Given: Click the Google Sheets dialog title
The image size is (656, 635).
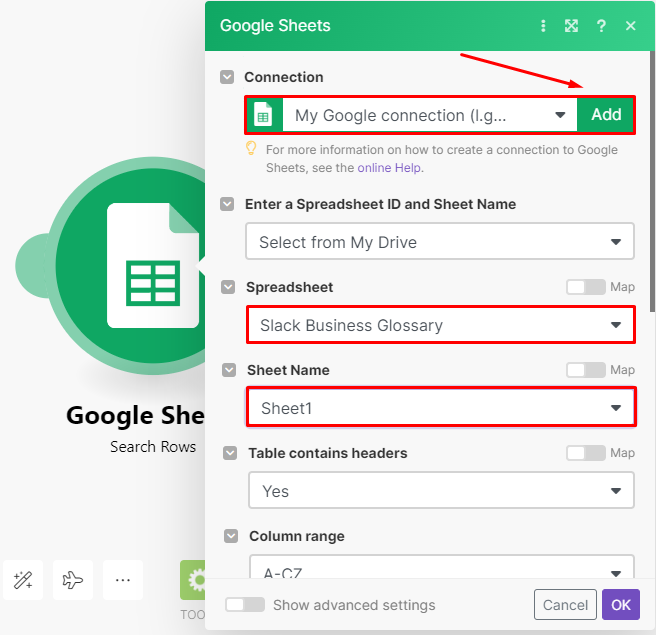Looking at the screenshot, I should pos(275,26).
